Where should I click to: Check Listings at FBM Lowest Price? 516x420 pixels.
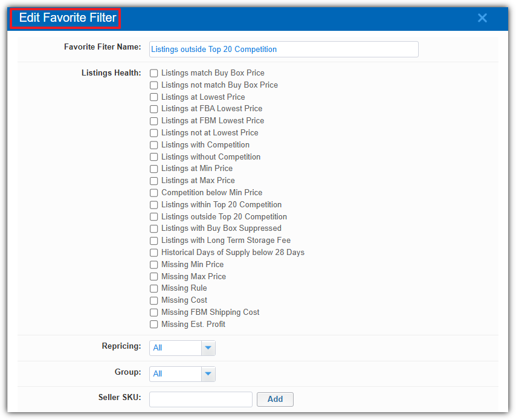click(153, 121)
